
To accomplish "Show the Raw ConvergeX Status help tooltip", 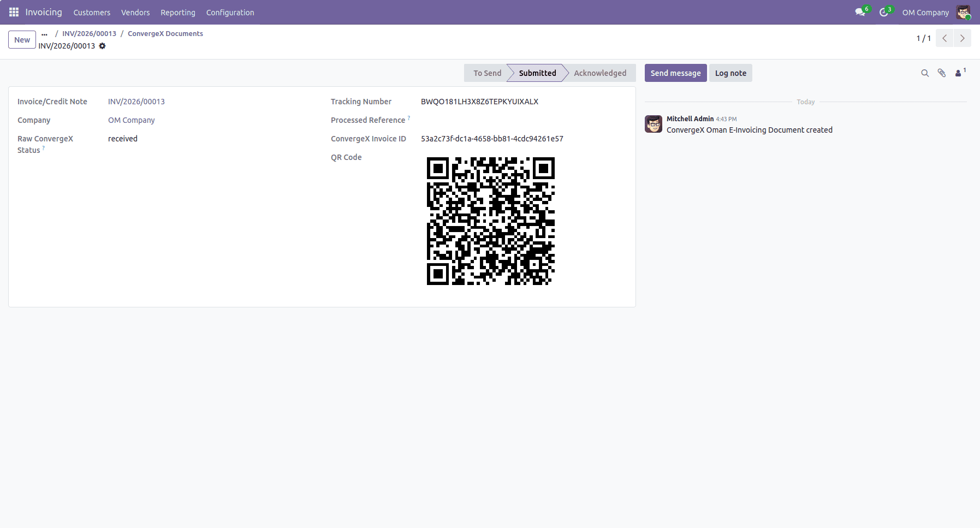I will tap(44, 148).
